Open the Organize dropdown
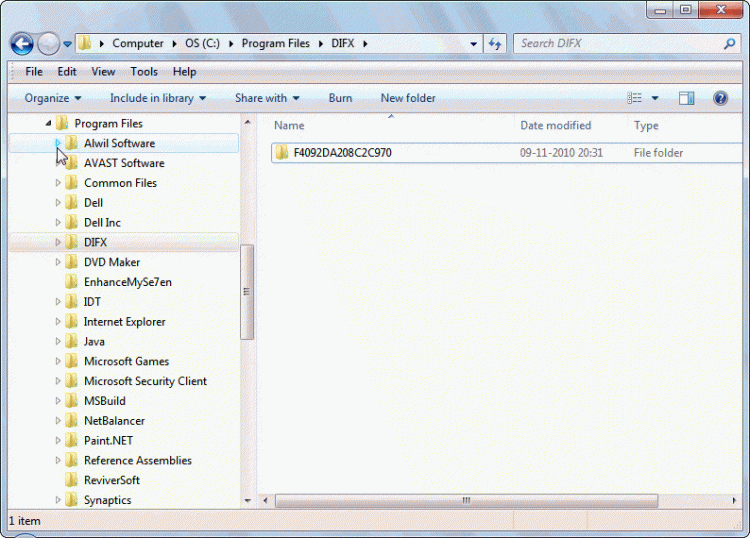Viewport: 750px width, 538px height. tap(53, 98)
